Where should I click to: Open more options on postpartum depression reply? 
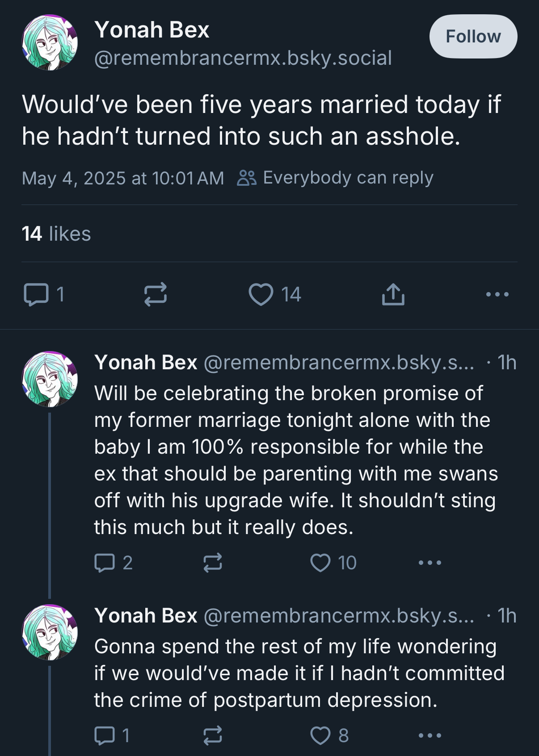coord(430,735)
